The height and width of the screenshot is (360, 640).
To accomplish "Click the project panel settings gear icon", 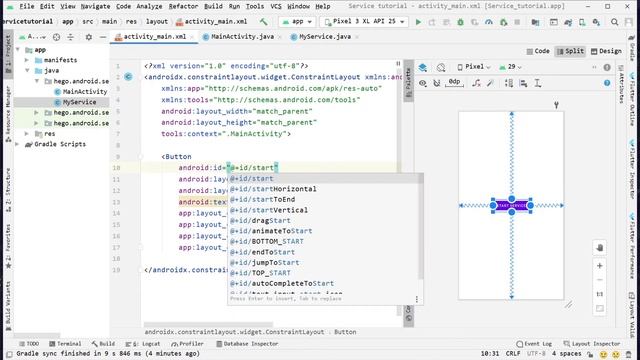I will click(x=89, y=37).
